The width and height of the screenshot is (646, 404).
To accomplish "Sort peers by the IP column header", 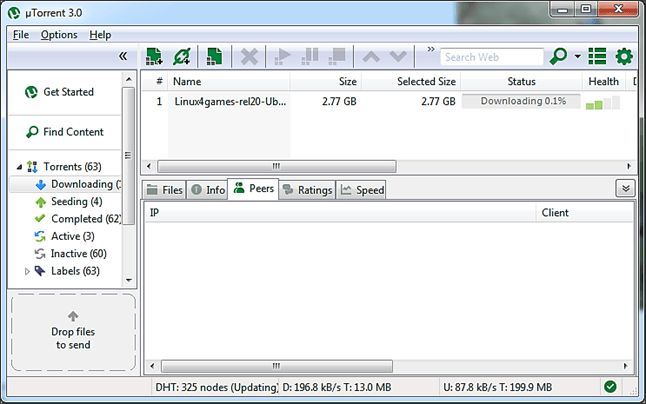I will [x=340, y=213].
